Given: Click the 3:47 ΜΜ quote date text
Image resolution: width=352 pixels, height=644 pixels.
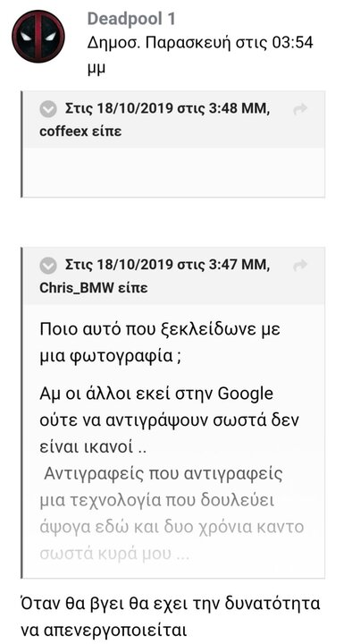Looking at the screenshot, I should coord(168,266).
